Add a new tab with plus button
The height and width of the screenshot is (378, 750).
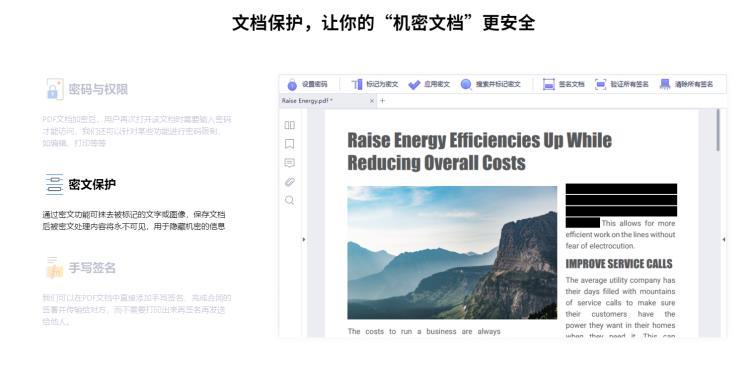(382, 101)
